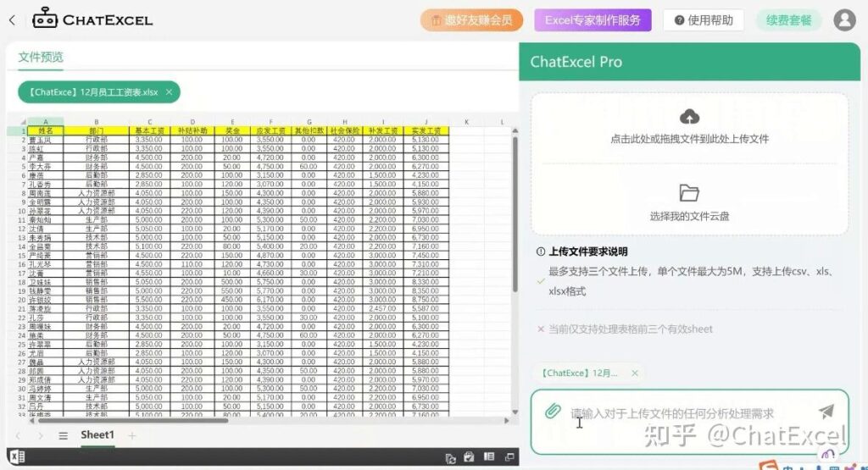Viewport: 868px width, 470px height.
Task: Select the cell containing 550.00
Action: 232,290
